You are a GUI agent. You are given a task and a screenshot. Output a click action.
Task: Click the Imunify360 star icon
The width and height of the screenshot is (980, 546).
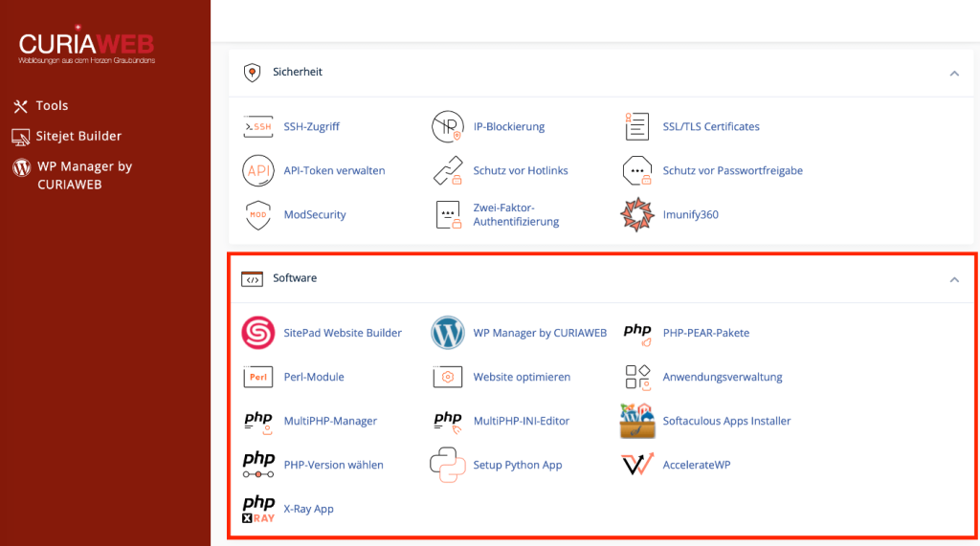tap(636, 215)
